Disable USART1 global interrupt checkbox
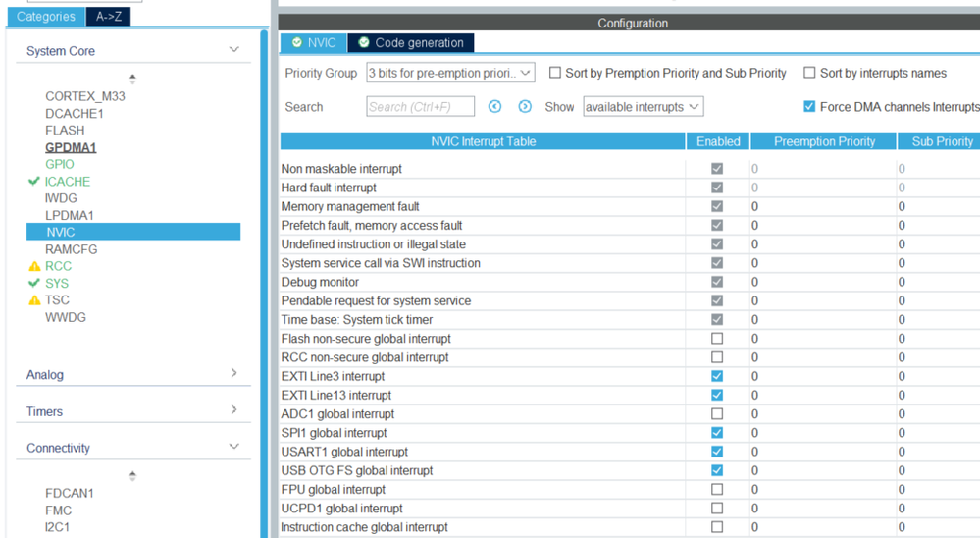The height and width of the screenshot is (538, 980). [x=717, y=451]
